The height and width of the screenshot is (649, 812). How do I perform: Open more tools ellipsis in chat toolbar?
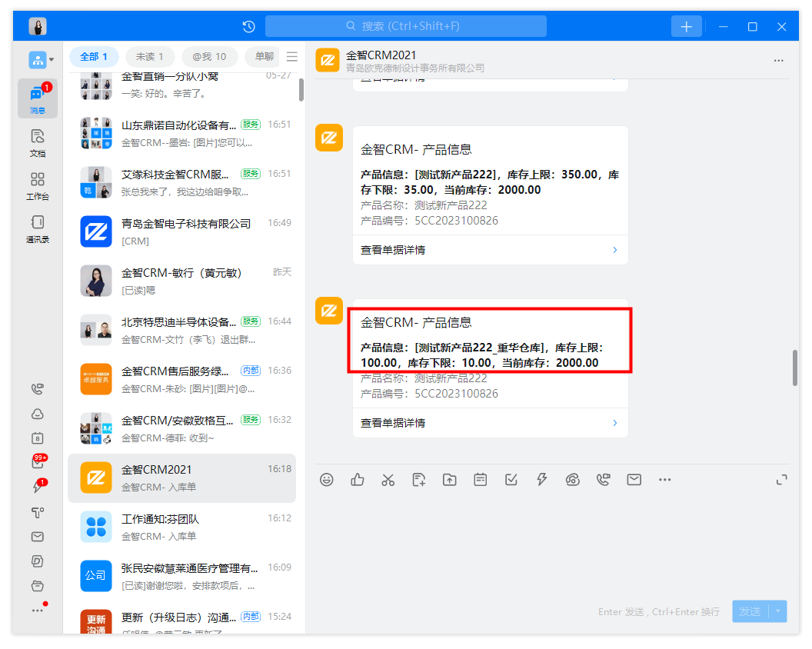665,480
